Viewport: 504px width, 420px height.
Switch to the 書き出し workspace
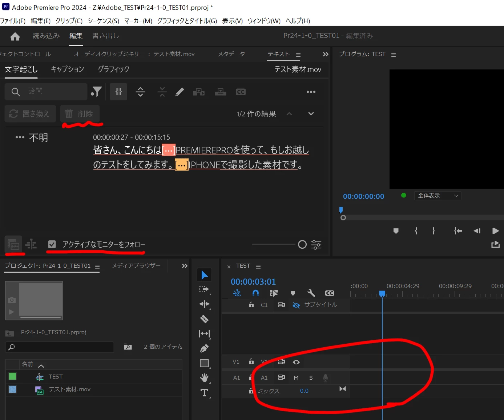[106, 36]
